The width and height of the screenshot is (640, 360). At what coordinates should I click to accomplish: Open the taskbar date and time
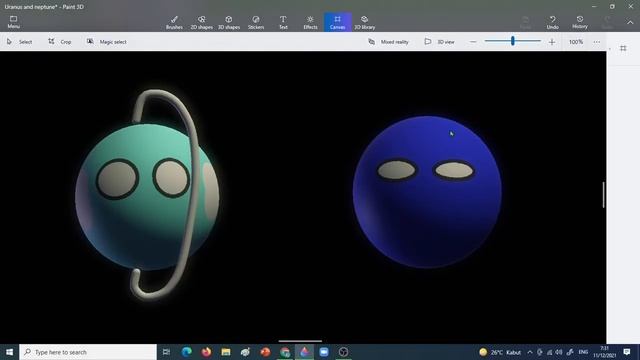tap(604, 352)
